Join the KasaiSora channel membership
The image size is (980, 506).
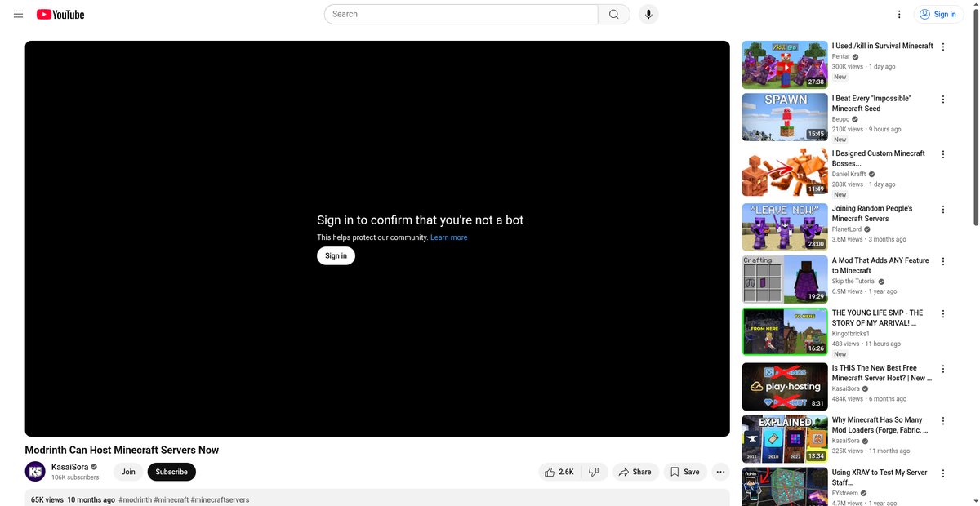pos(128,472)
